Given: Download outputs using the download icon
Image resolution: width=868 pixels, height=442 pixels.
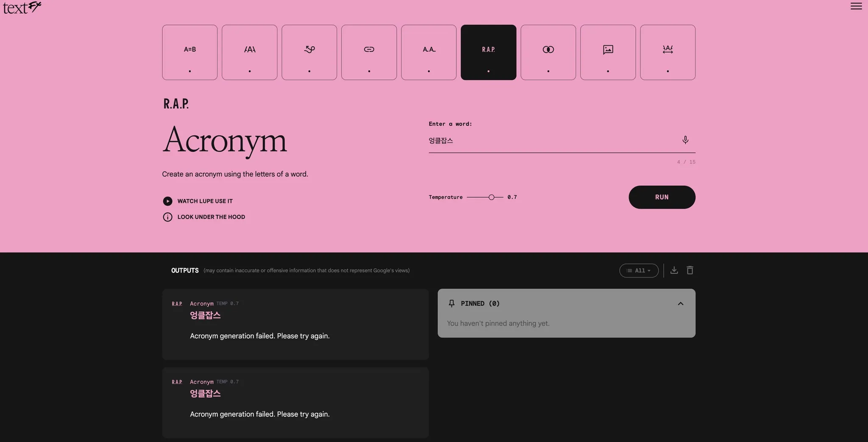Looking at the screenshot, I should [674, 270].
